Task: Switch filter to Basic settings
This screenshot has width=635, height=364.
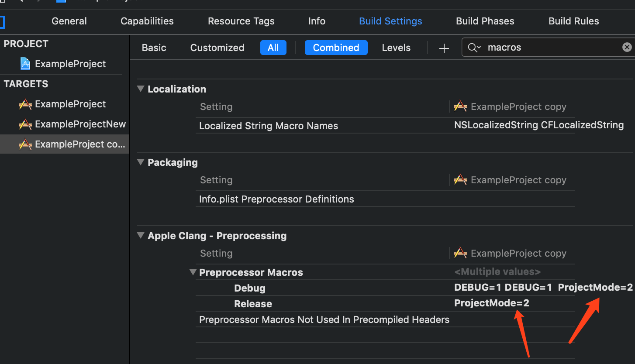Action: [154, 48]
